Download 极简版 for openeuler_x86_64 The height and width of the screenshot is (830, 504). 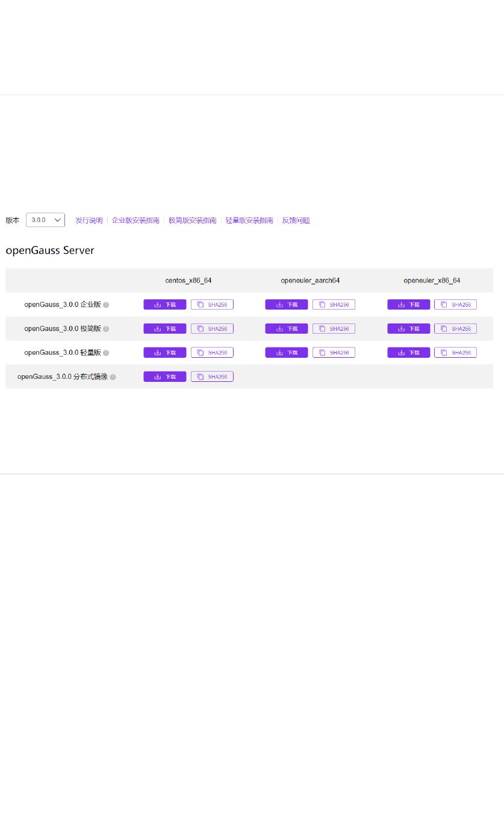point(409,329)
